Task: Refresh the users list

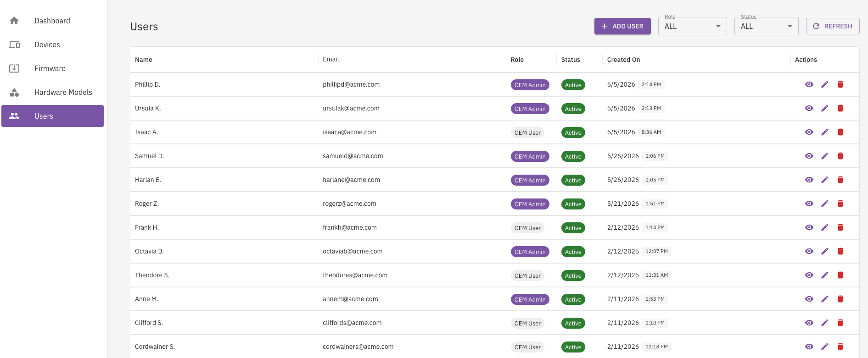Action: (x=833, y=26)
